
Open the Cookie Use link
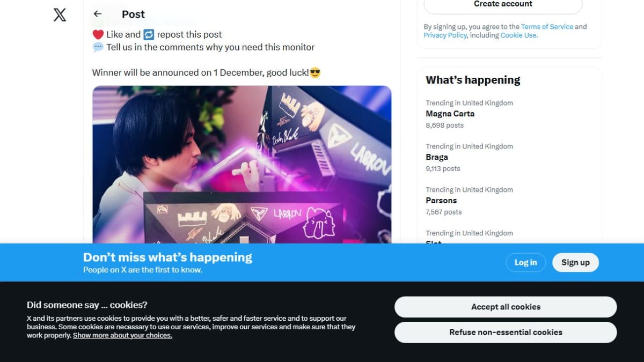(x=518, y=35)
